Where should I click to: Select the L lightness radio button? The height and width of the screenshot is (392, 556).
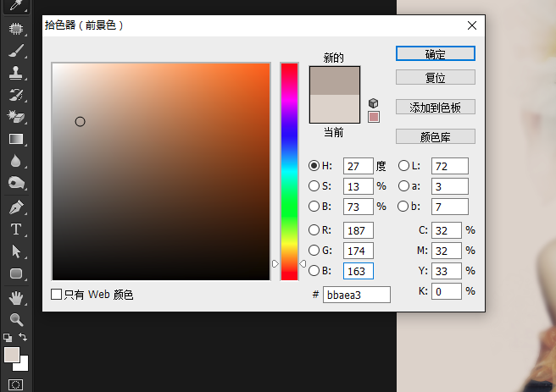403,166
